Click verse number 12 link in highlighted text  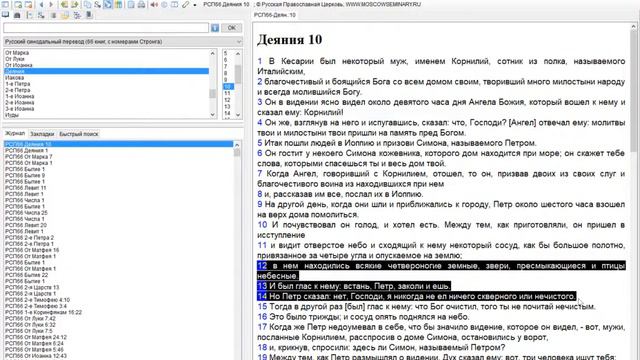coord(262,266)
